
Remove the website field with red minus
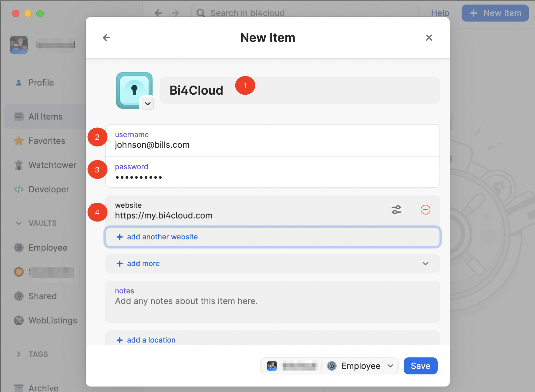click(426, 210)
